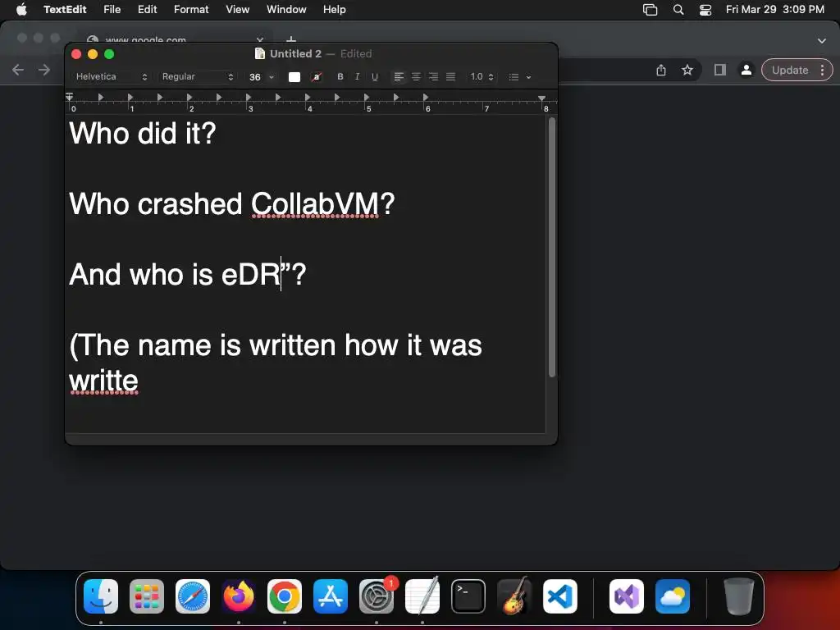This screenshot has width=840, height=630.
Task: Click the browser profile icon
Action: 746,70
